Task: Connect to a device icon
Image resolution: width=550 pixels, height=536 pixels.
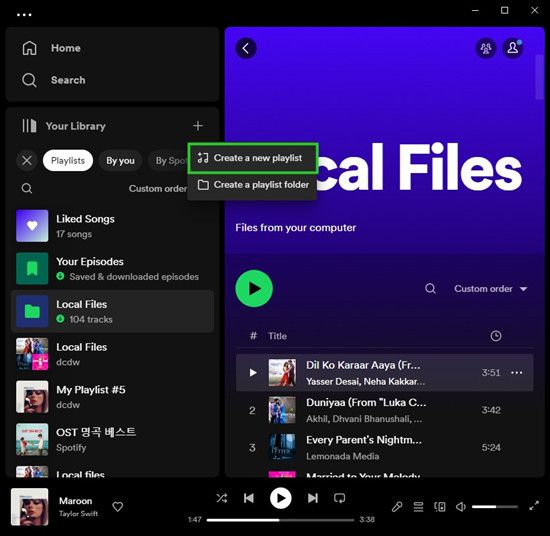Action: (x=440, y=507)
